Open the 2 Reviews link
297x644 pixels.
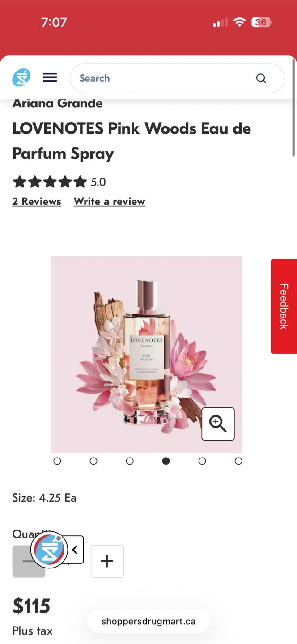37,201
